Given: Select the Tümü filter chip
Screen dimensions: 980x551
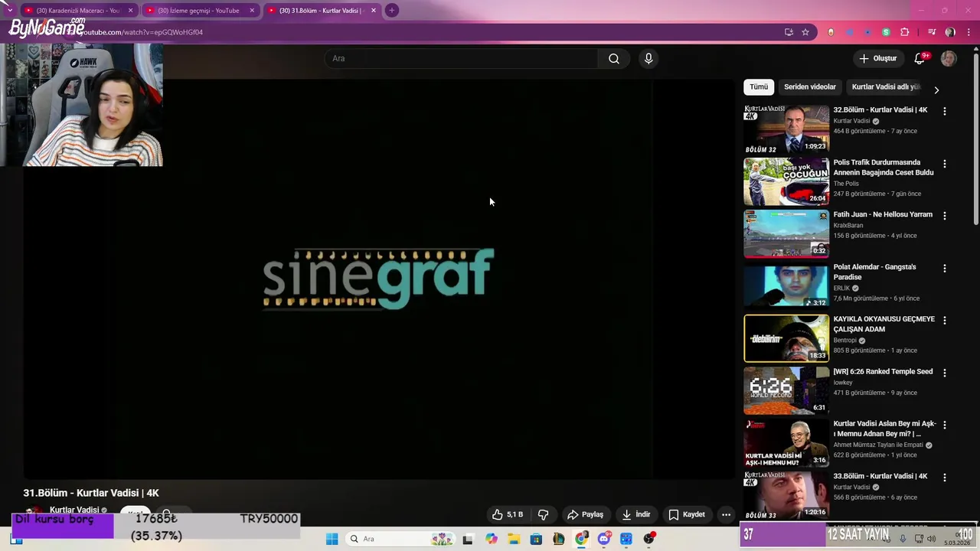Looking at the screenshot, I should 759,87.
